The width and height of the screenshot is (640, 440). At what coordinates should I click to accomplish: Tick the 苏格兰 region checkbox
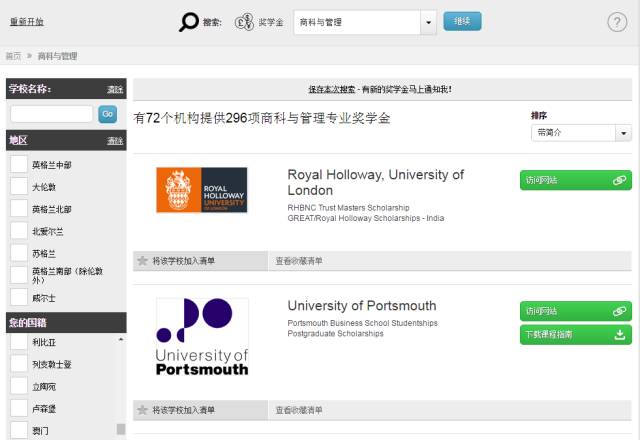point(19,253)
